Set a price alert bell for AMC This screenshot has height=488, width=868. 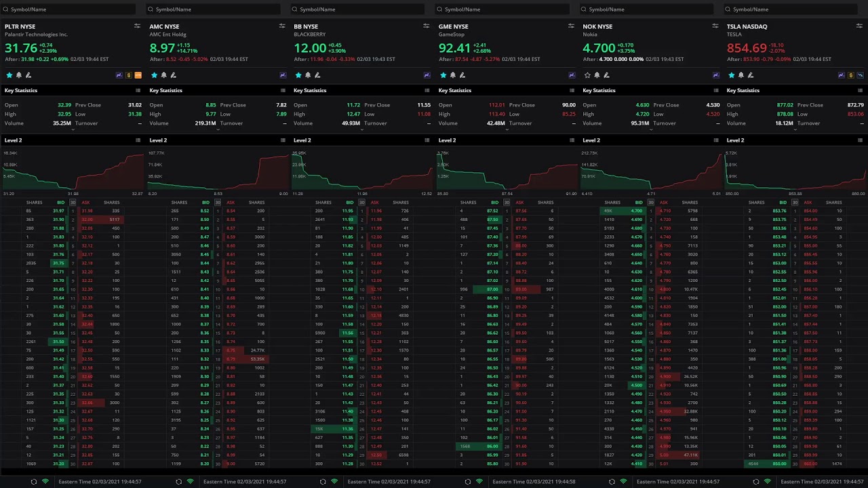pyautogui.click(x=163, y=75)
